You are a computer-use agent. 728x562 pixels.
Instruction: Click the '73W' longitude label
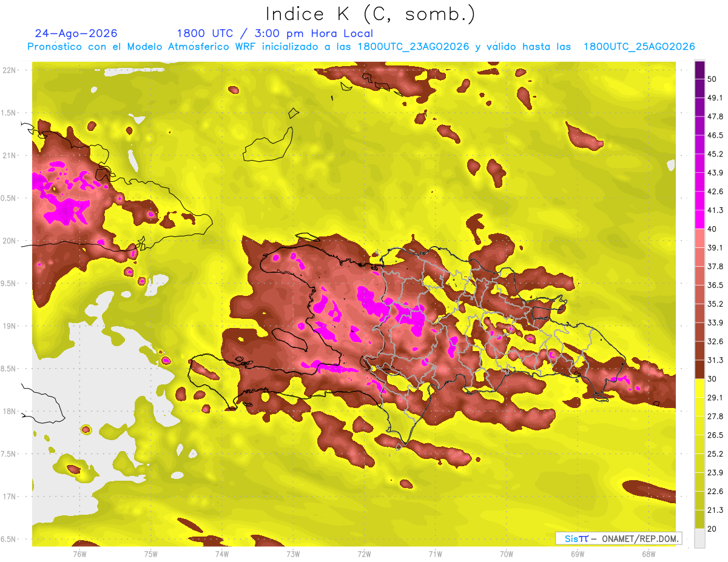pyautogui.click(x=293, y=554)
